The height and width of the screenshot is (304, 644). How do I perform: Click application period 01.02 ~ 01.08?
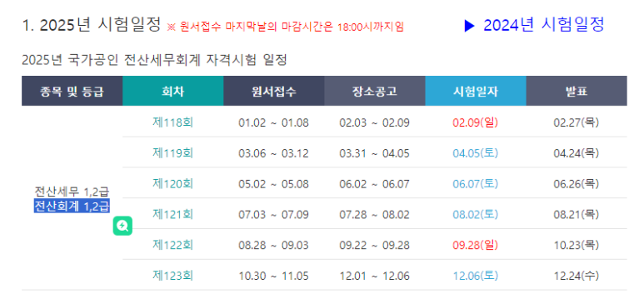click(x=273, y=122)
